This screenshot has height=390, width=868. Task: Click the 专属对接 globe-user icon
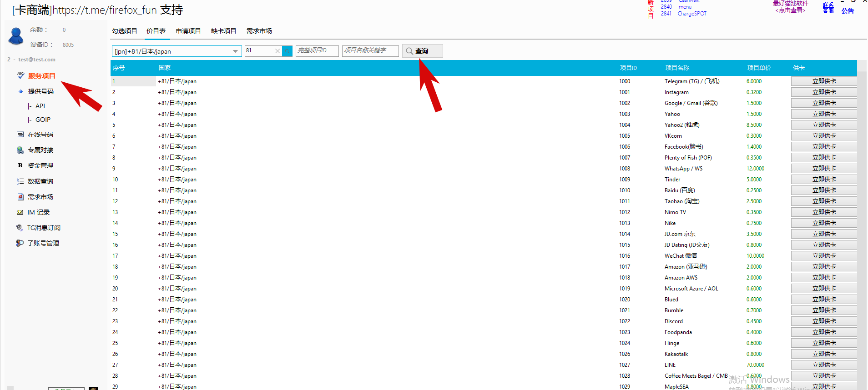[x=20, y=150]
